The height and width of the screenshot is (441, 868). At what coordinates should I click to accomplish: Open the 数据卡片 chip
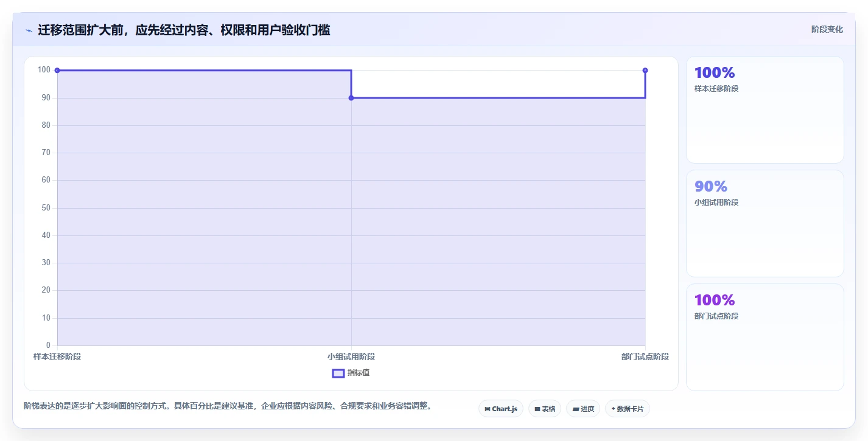point(627,409)
